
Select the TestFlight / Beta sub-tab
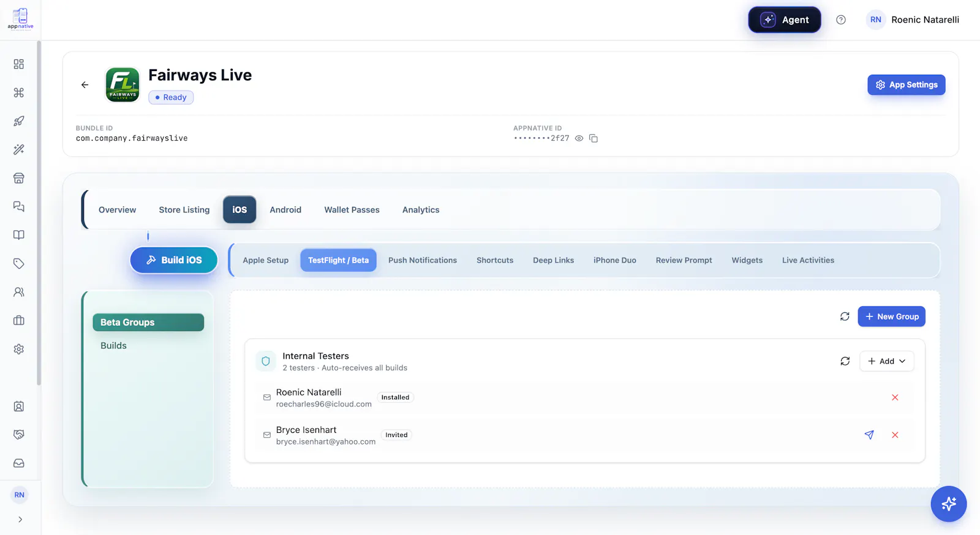[338, 260]
